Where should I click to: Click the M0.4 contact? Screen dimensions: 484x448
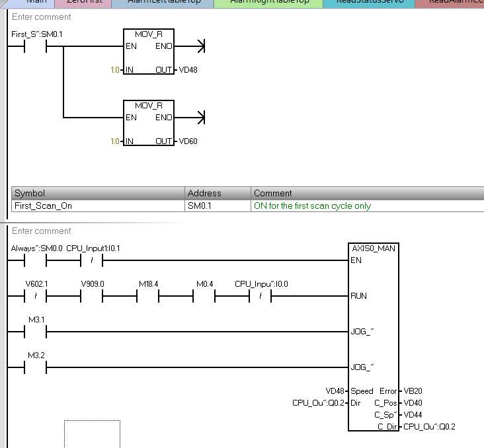(x=205, y=296)
